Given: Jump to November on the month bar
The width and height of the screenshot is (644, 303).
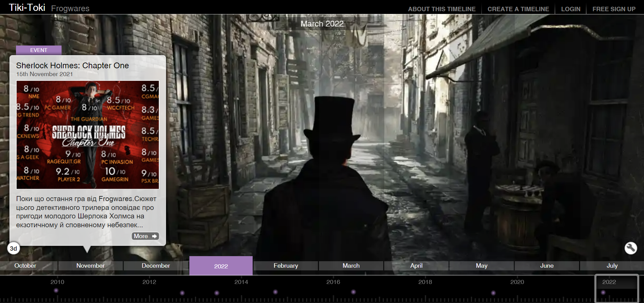Looking at the screenshot, I should pos(90,266).
